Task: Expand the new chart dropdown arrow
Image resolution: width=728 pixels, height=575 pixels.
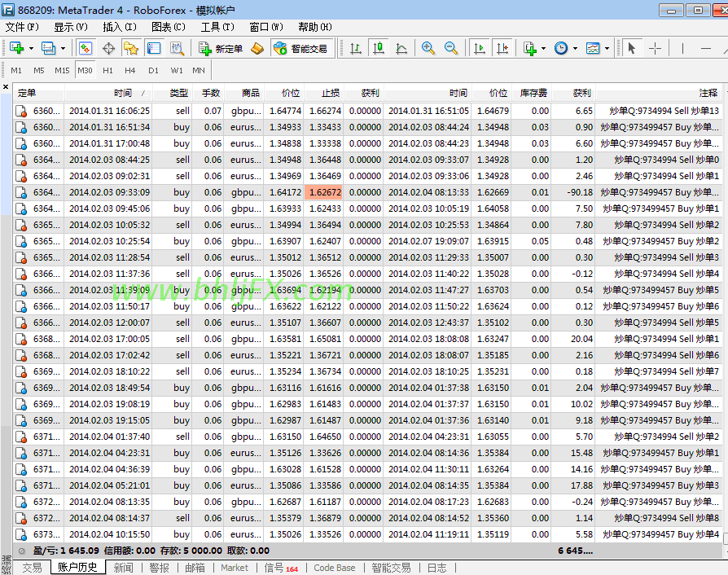Action: [31, 48]
